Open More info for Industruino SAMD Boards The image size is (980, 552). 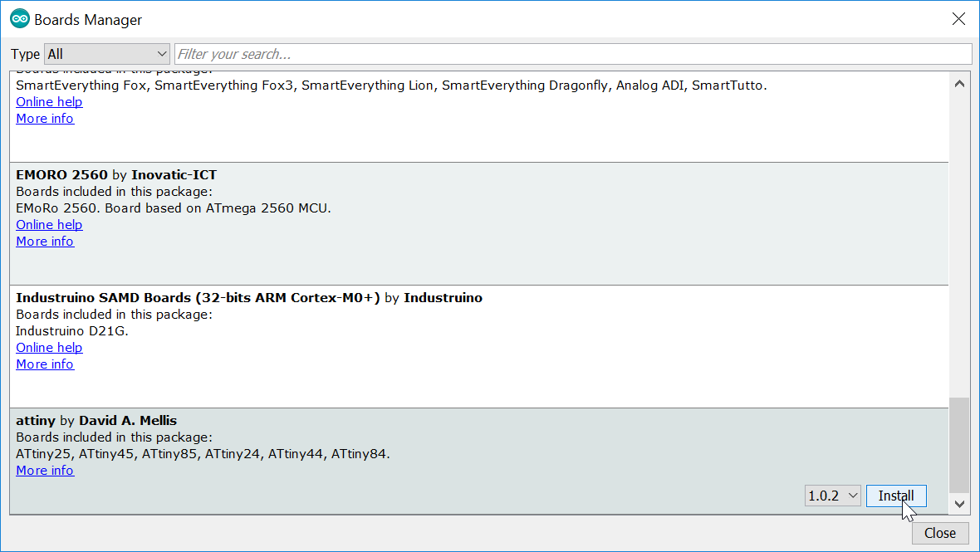point(45,364)
